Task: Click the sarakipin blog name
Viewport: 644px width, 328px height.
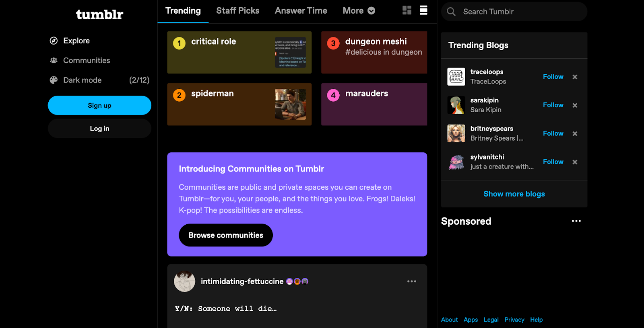Action: click(x=484, y=100)
